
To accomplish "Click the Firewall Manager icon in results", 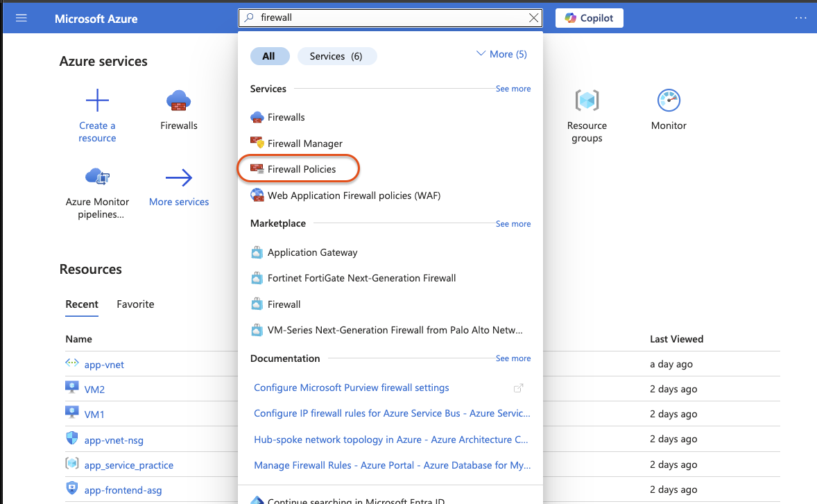I will (x=257, y=142).
